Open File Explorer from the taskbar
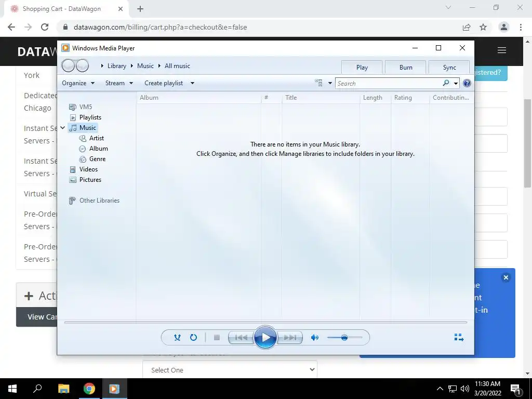 (x=63, y=389)
